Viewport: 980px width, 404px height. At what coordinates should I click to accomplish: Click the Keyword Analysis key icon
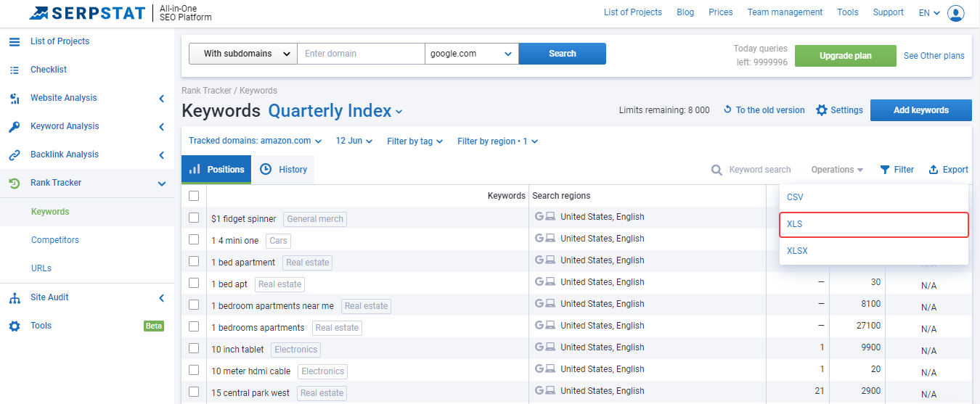15,126
